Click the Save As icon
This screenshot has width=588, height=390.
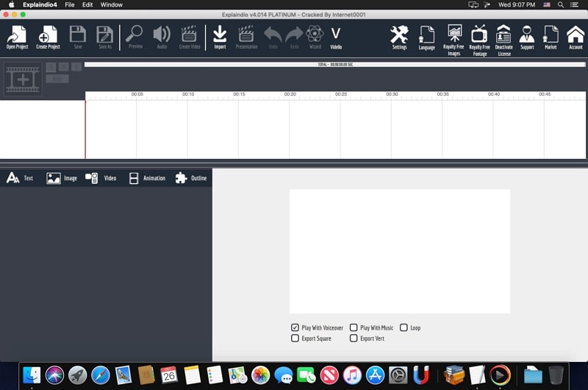(x=105, y=38)
